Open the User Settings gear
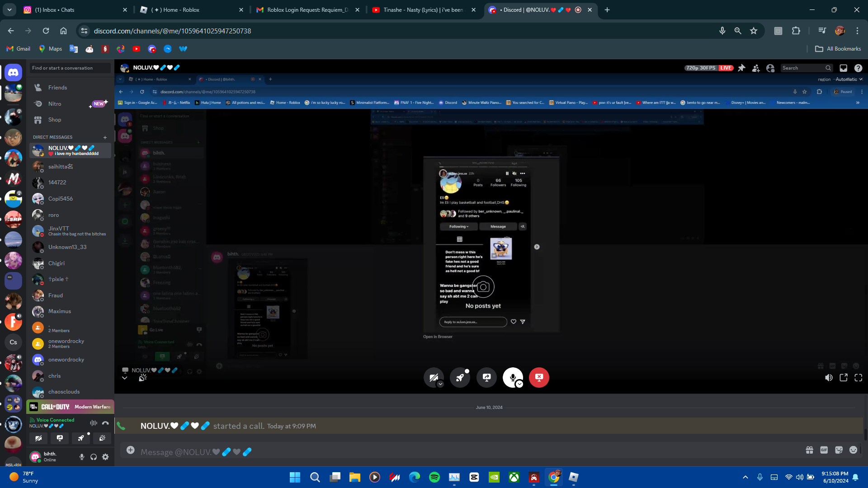Viewport: 868px width, 488px height. [105, 457]
